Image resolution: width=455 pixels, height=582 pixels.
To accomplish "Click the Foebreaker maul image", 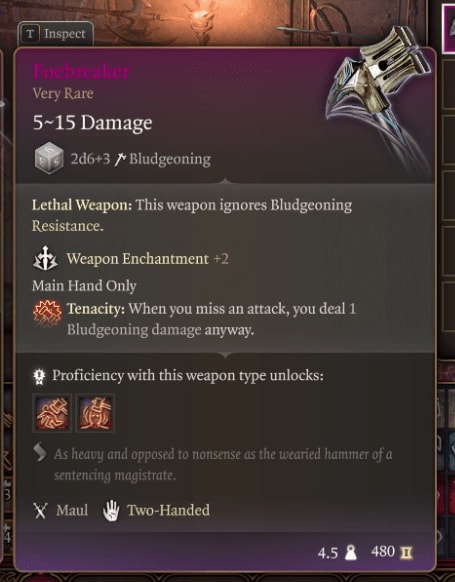I will tap(379, 96).
